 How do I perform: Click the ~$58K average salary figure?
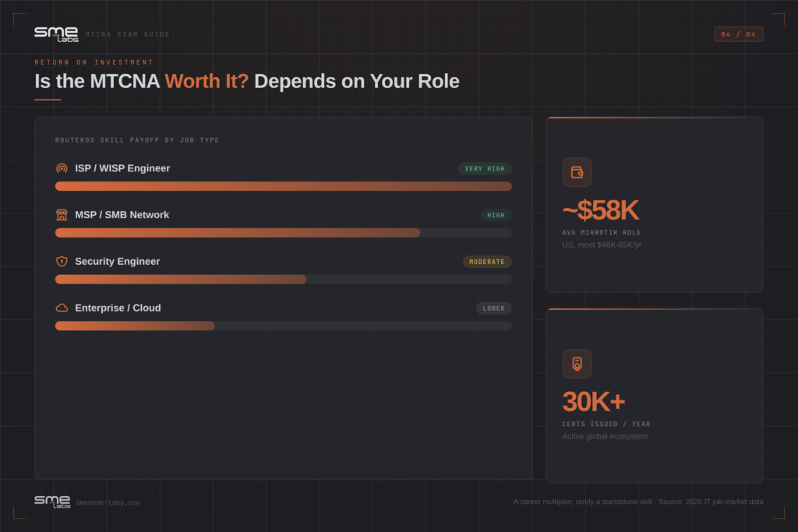[x=600, y=210]
